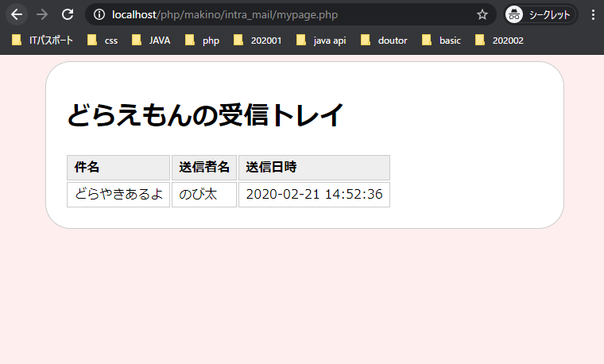Click the forward navigation arrow

click(x=42, y=14)
